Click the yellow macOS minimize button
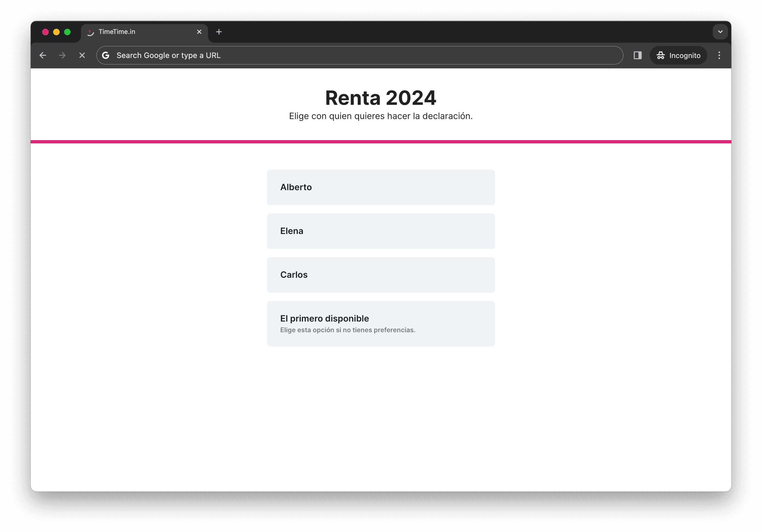 [56, 32]
